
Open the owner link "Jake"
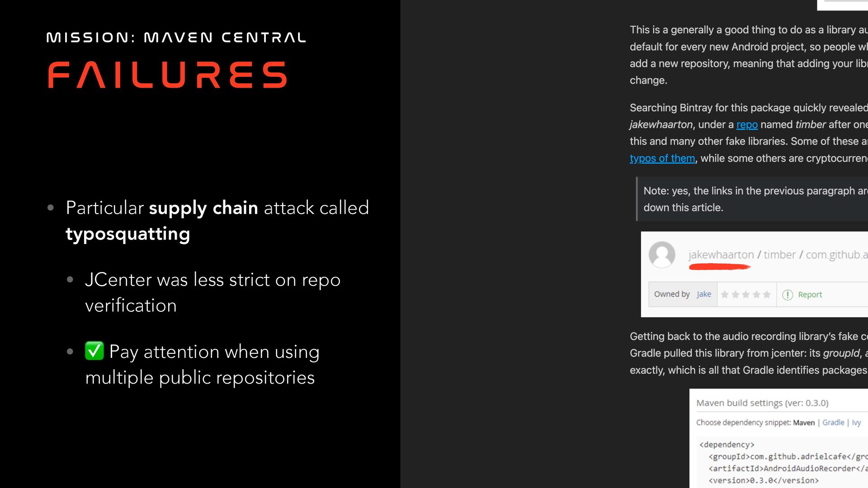[704, 294]
